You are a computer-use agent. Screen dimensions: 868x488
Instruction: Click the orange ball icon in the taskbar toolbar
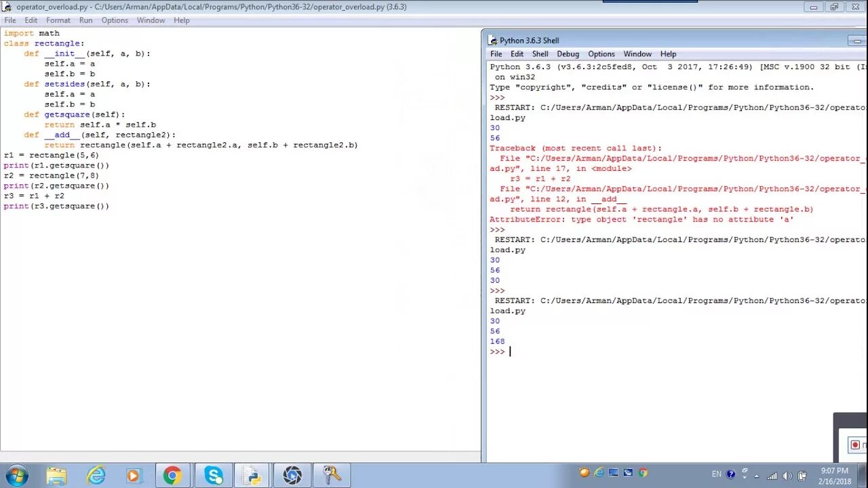585,473
